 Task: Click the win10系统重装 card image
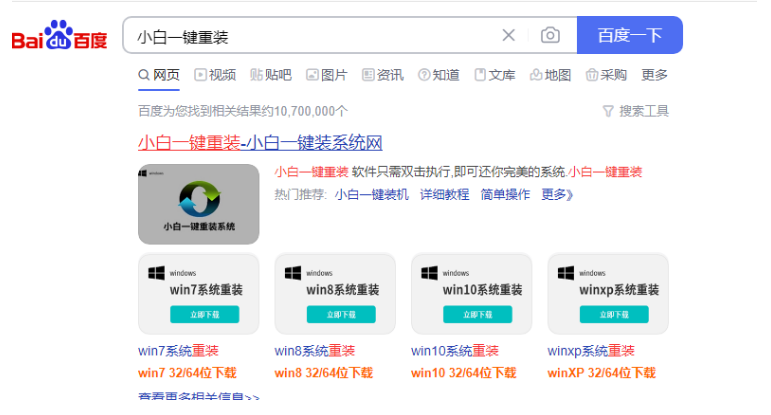[472, 294]
